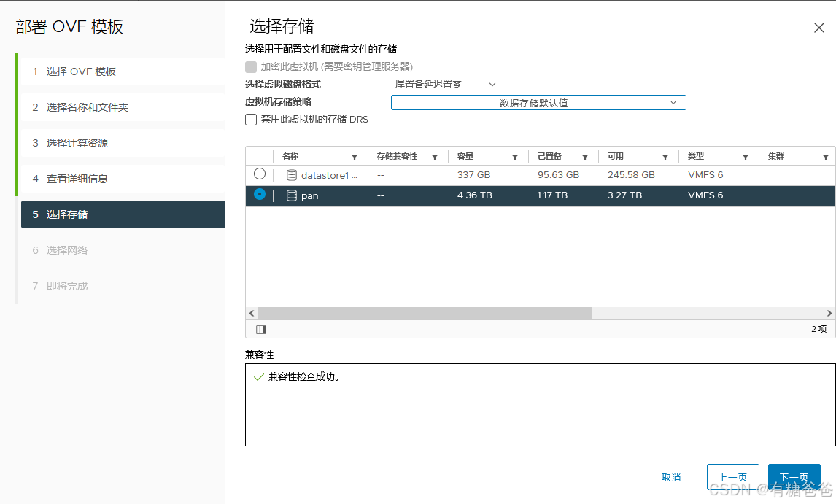Click filter icon in 集群 column header

click(826, 157)
